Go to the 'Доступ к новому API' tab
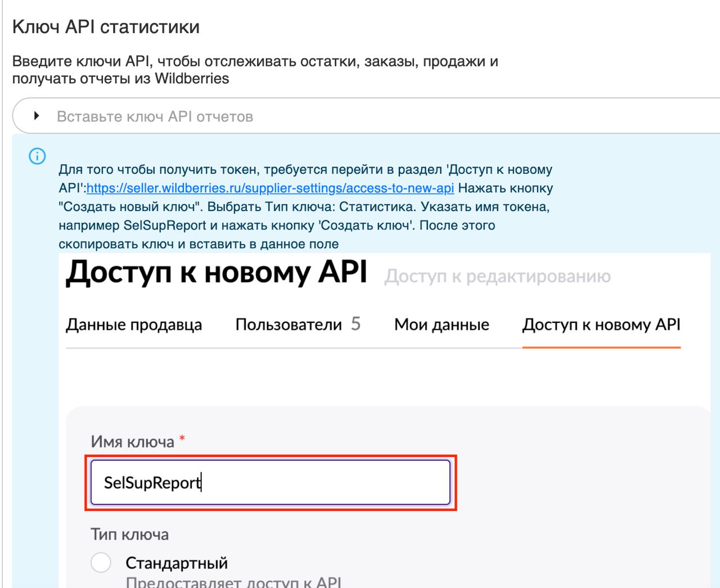 [x=601, y=325]
